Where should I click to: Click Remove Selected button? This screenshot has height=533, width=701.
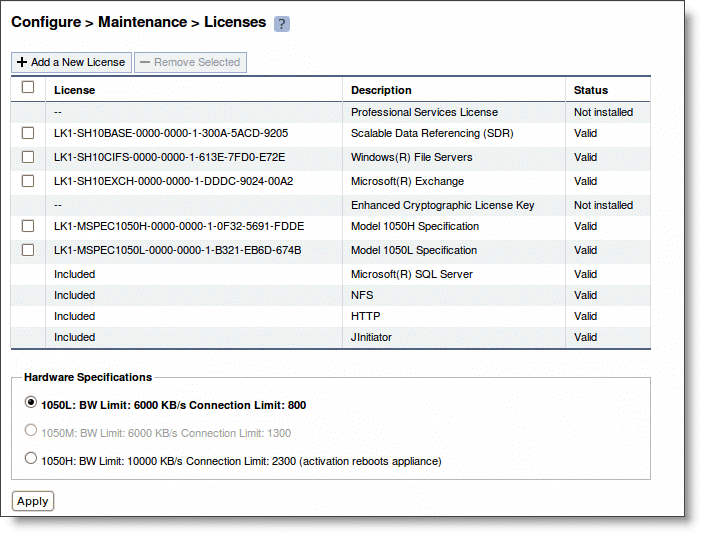pyautogui.click(x=190, y=62)
